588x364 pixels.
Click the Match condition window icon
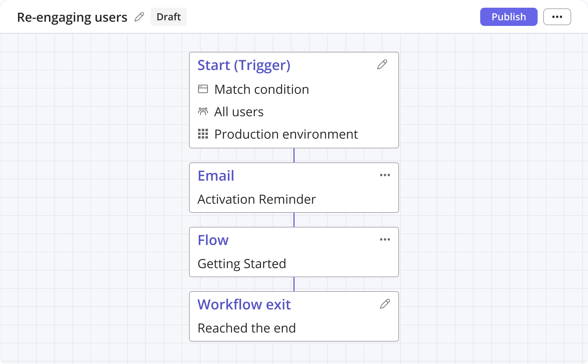(203, 89)
